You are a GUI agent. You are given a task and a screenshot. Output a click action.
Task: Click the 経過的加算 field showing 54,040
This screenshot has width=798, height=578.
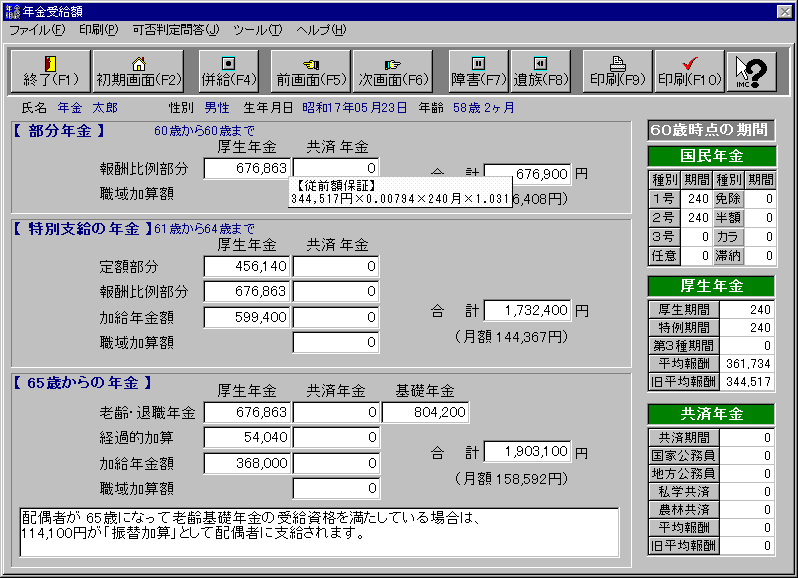click(x=247, y=437)
